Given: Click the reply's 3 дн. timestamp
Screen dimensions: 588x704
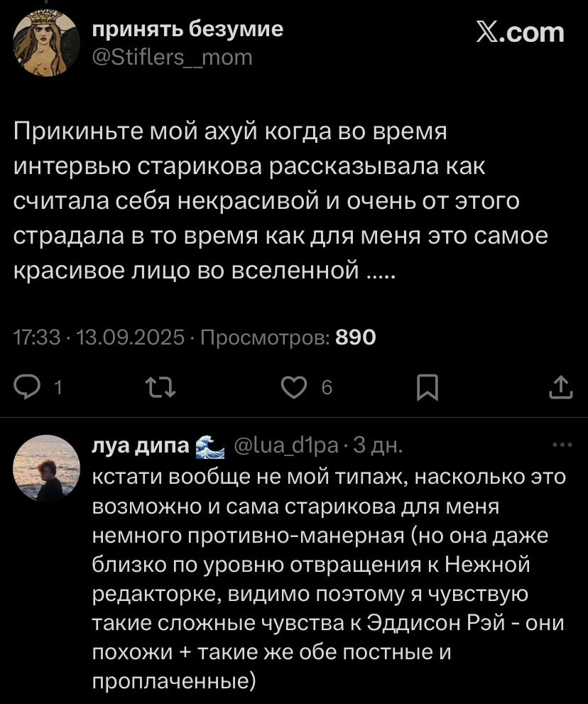Looking at the screenshot, I should pos(378,448).
